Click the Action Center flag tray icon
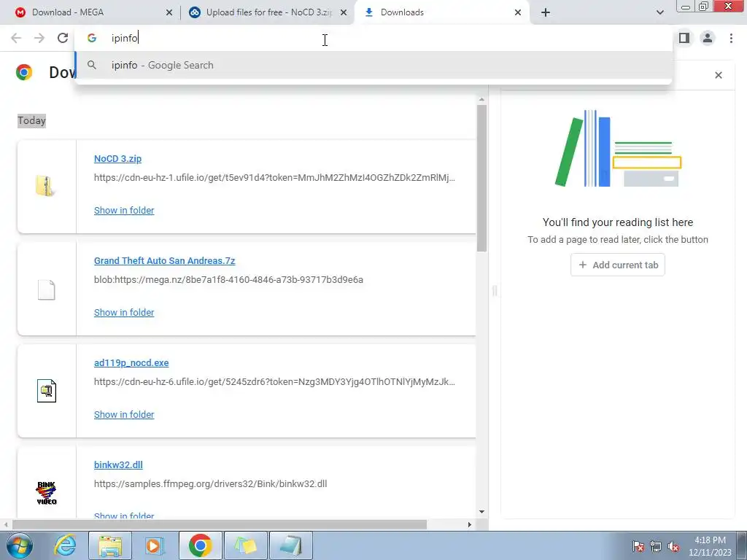The width and height of the screenshot is (747, 560). click(x=638, y=546)
